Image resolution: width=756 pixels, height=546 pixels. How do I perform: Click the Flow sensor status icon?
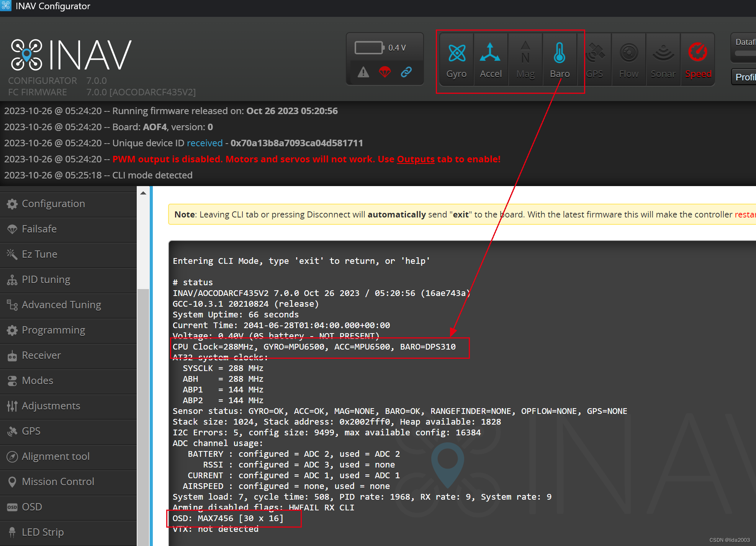point(628,59)
